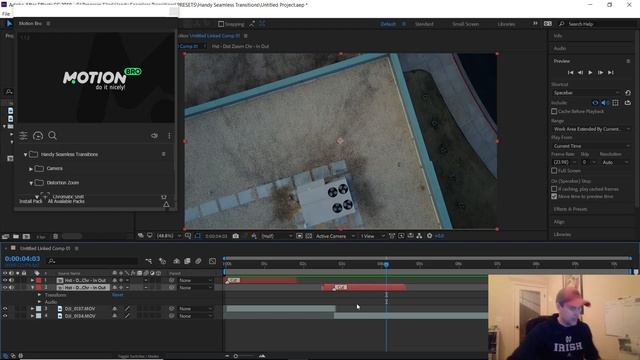
Task: Open the Graph Editor icon in timeline
Action: 212,261
